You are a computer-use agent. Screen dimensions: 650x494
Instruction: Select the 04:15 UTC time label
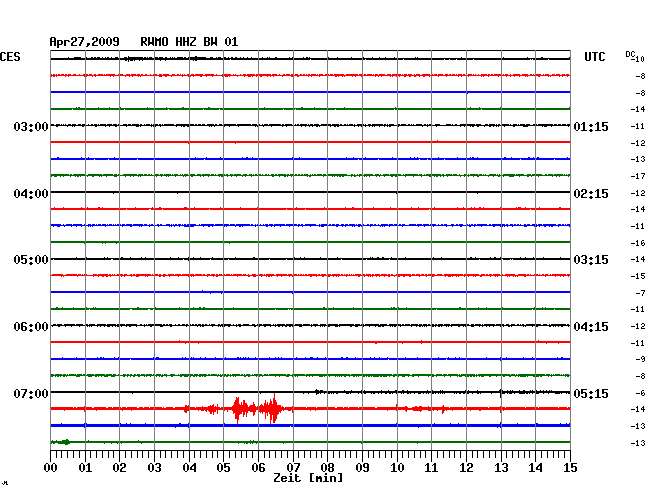tap(591, 327)
